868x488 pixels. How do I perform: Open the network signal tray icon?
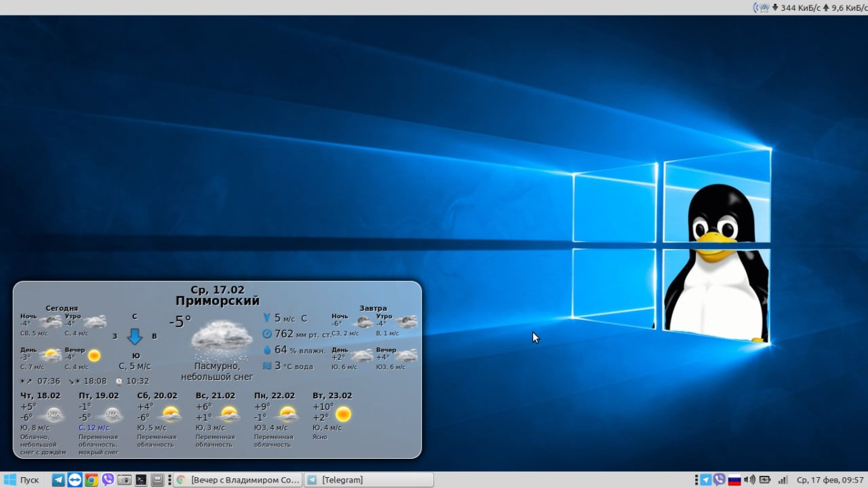click(783, 480)
